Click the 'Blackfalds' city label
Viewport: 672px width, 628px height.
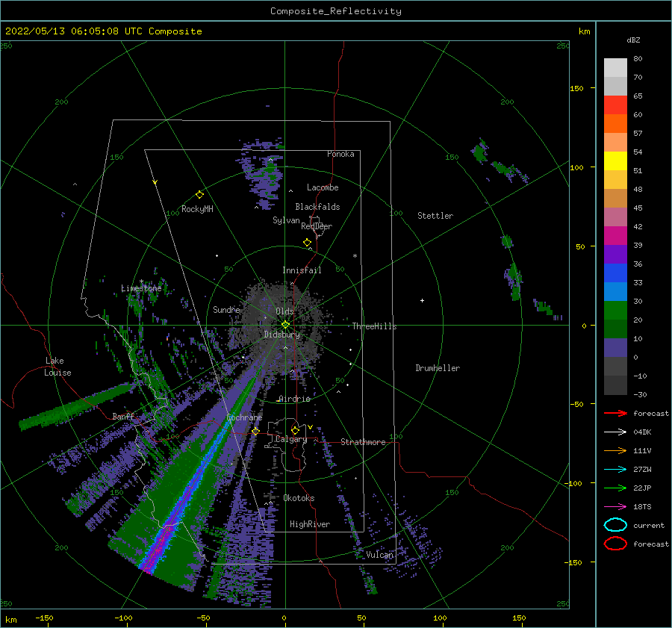point(317,207)
